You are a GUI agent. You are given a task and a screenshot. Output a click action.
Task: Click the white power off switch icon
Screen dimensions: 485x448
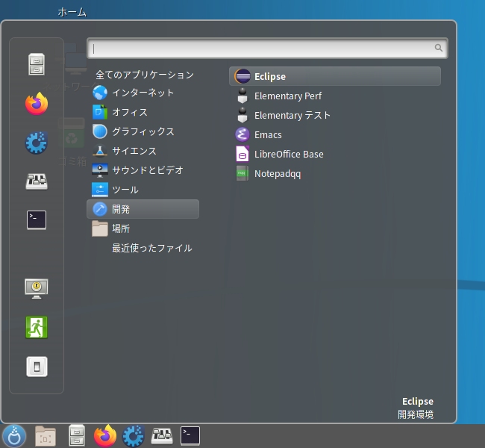pyautogui.click(x=37, y=367)
